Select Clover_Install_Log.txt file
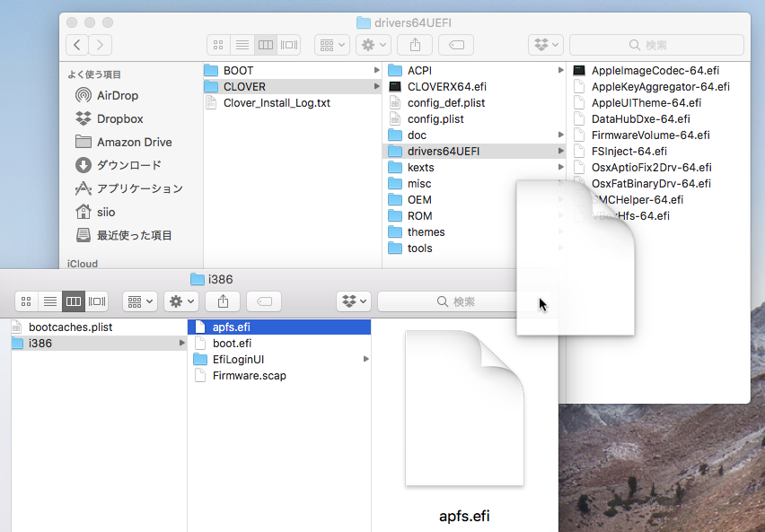 (x=292, y=103)
